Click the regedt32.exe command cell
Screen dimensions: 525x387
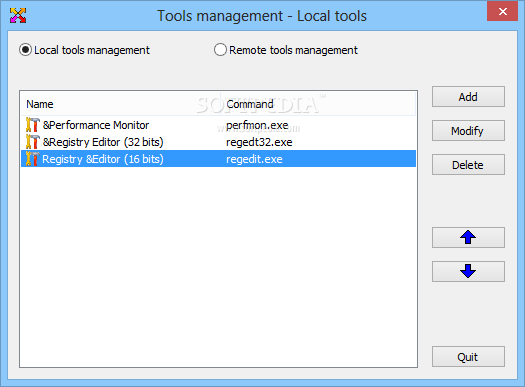click(259, 142)
